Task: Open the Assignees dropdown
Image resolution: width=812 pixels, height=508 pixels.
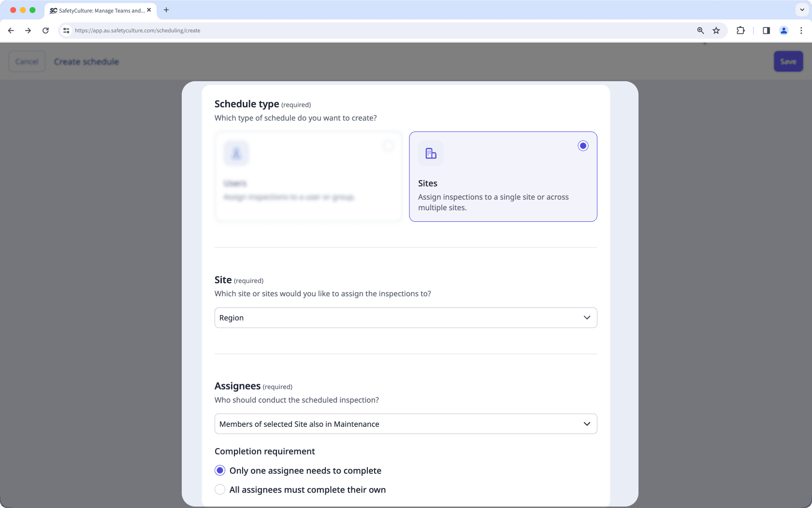Action: tap(406, 424)
